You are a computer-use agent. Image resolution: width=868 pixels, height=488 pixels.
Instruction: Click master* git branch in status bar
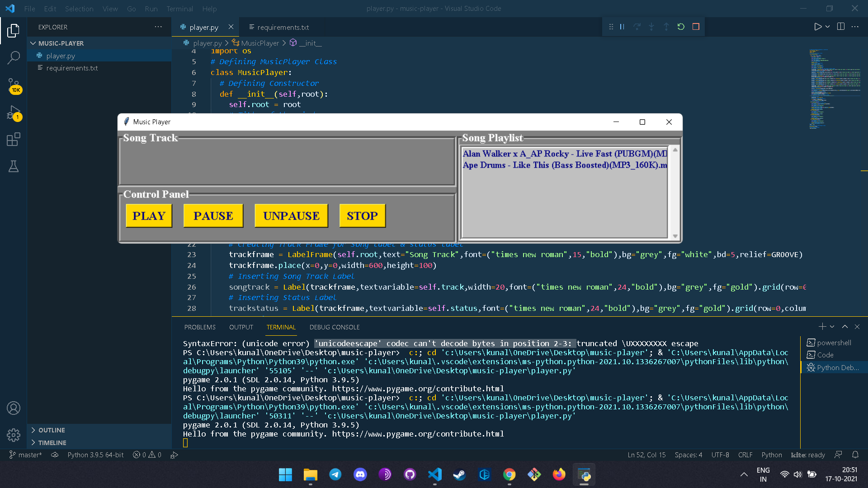pyautogui.click(x=25, y=455)
